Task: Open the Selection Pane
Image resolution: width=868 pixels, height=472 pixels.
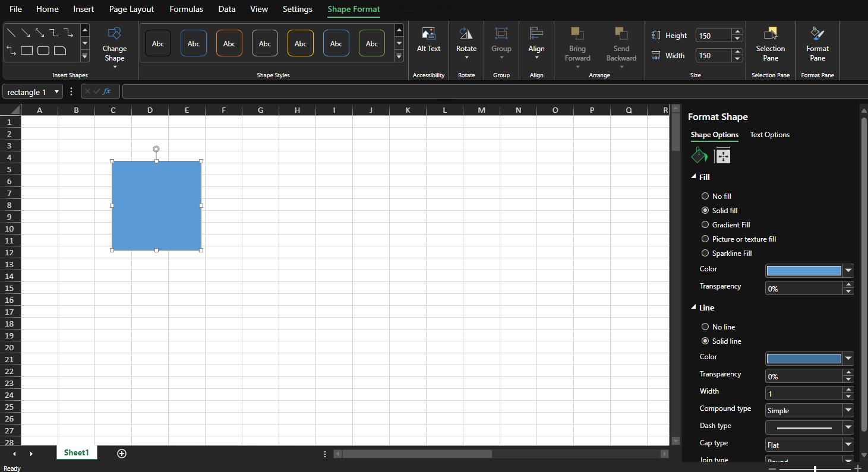Action: [x=771, y=44]
